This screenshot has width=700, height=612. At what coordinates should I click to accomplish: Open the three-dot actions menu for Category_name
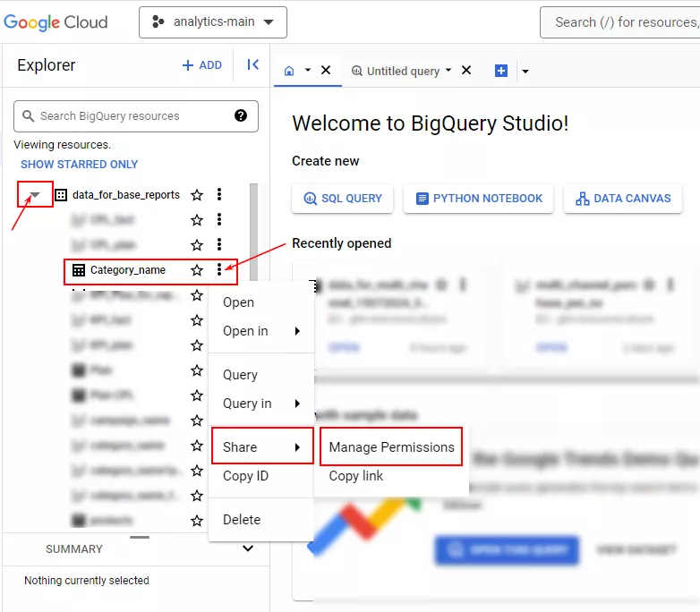pos(218,269)
